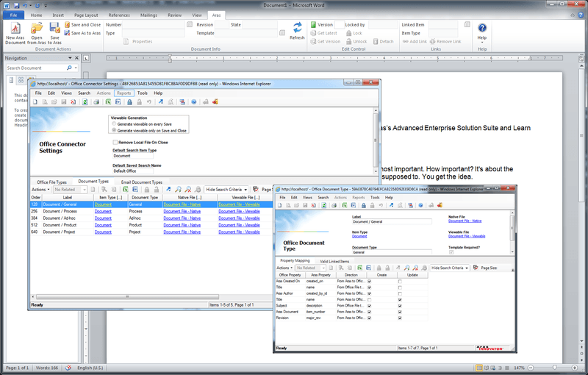Click lock icon in Office Connector Settings toolbar

click(129, 102)
